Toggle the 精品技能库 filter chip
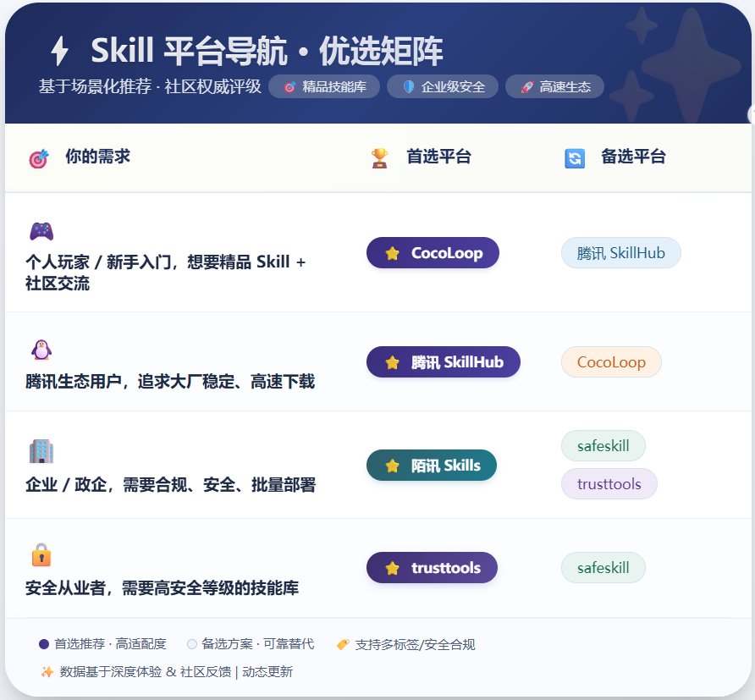755x700 pixels. [x=324, y=85]
